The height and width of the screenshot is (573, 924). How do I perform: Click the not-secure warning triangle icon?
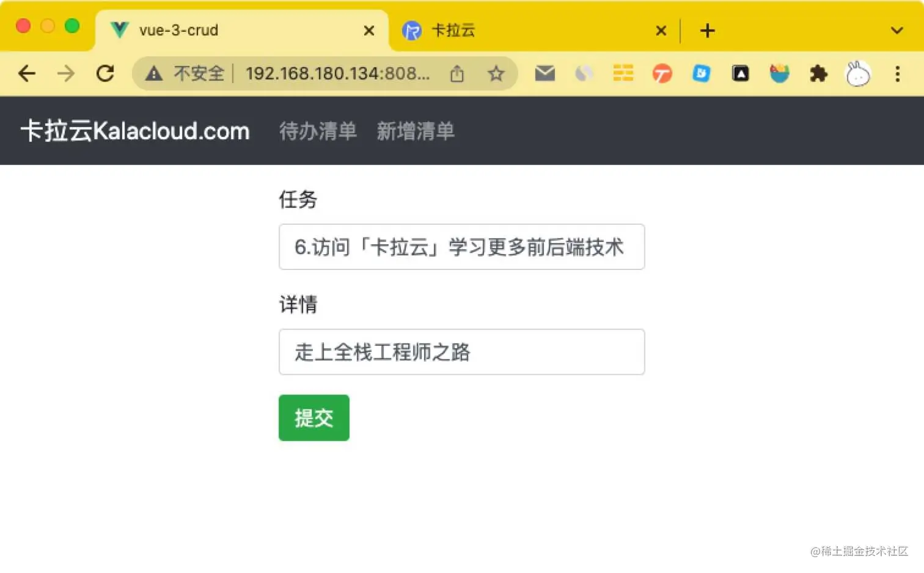coord(153,74)
